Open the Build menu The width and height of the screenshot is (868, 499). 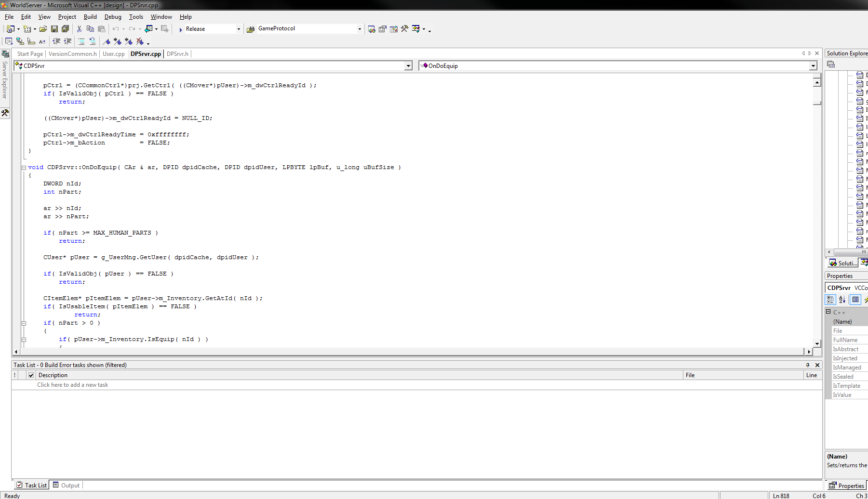coord(90,17)
